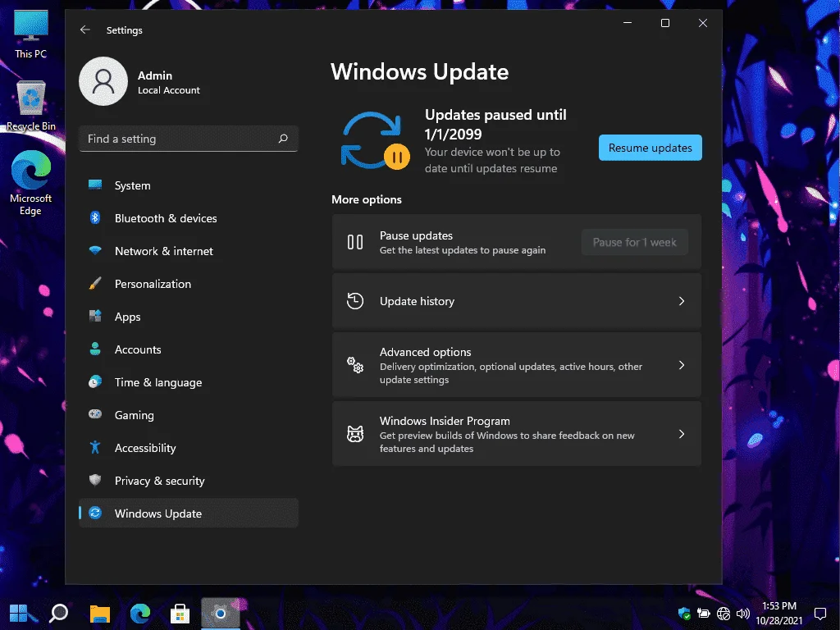Open Network & internet section
840x630 pixels.
click(188, 251)
